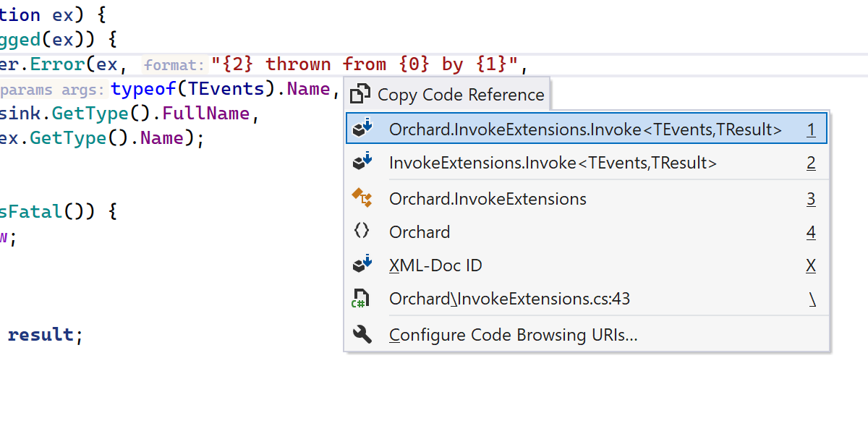
Task: Click the params args: inlay hint
Action: 52,90
